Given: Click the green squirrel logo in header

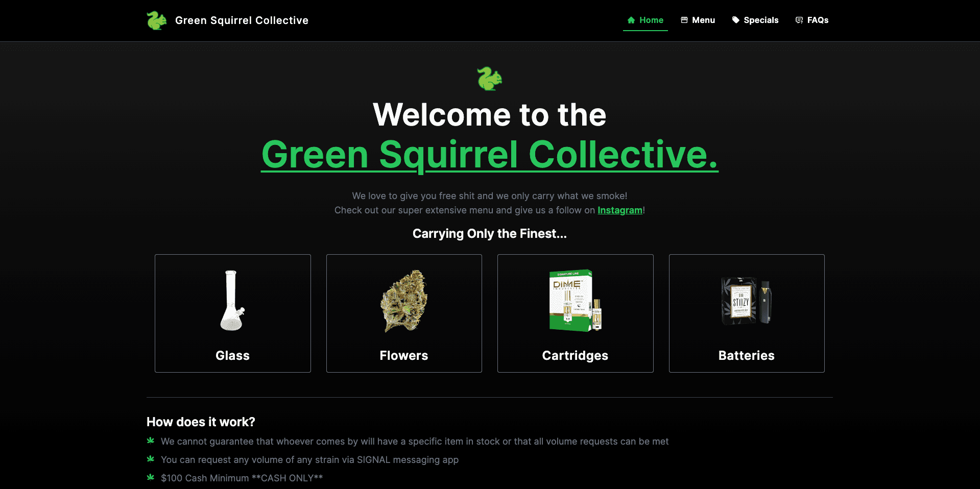Looking at the screenshot, I should coord(157,20).
